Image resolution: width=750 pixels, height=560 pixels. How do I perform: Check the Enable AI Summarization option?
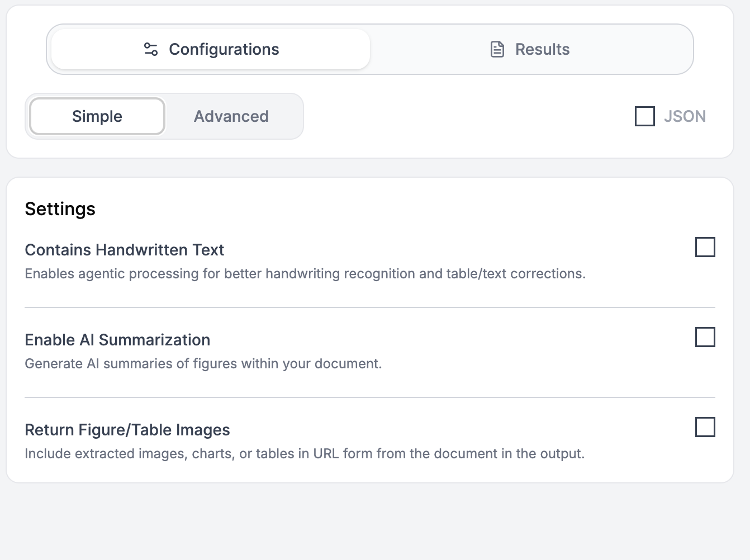[706, 337]
